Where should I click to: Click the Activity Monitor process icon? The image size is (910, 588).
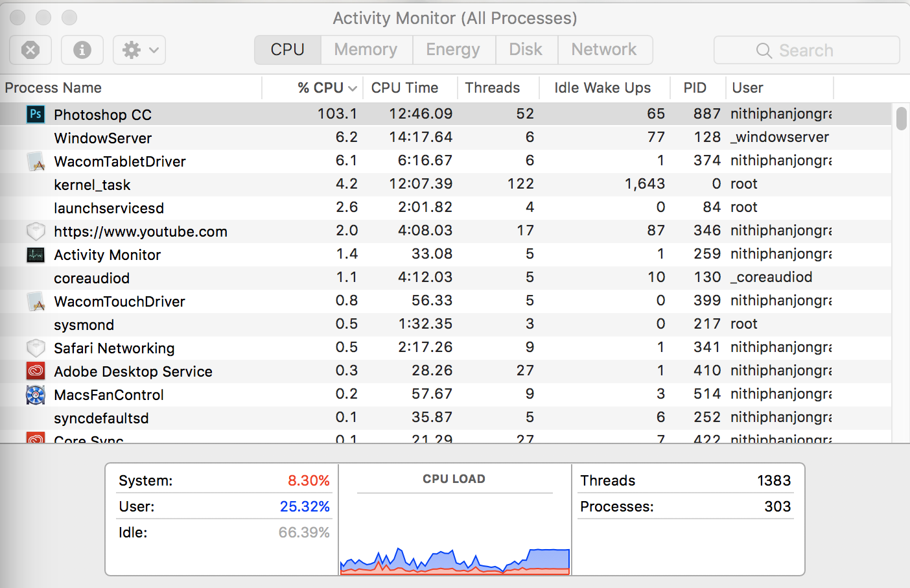[36, 255]
